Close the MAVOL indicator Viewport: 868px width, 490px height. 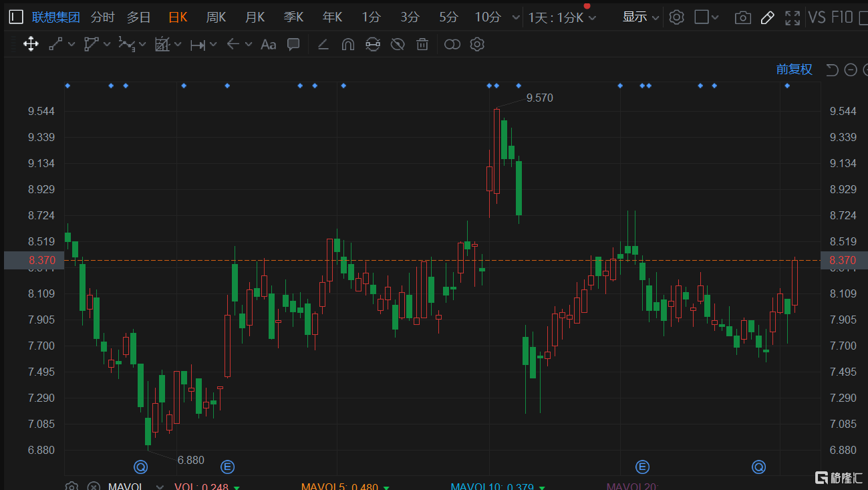tap(94, 487)
